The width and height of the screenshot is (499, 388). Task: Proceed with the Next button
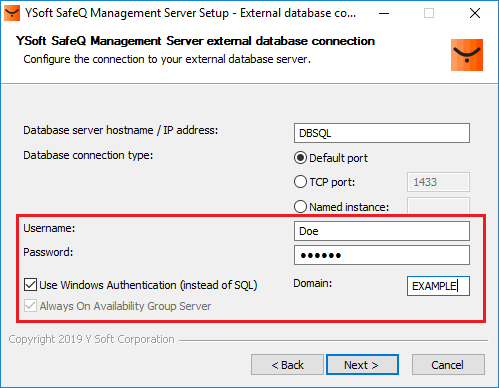[362, 365]
